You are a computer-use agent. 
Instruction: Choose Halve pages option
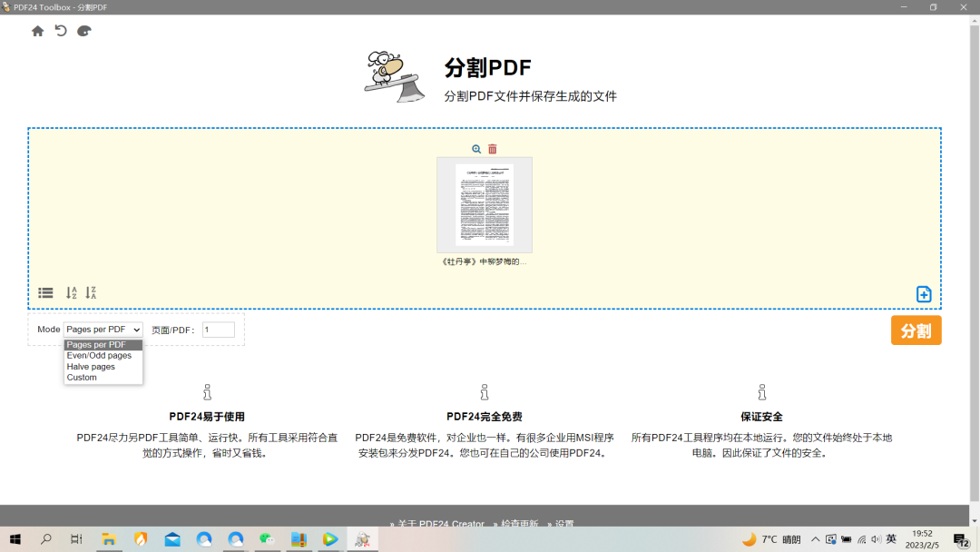103,366
